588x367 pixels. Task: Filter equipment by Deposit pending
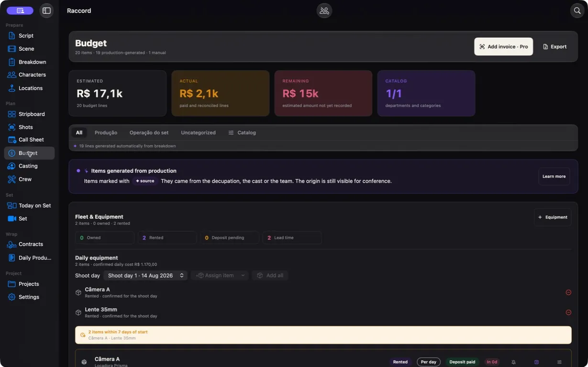pyautogui.click(x=230, y=237)
